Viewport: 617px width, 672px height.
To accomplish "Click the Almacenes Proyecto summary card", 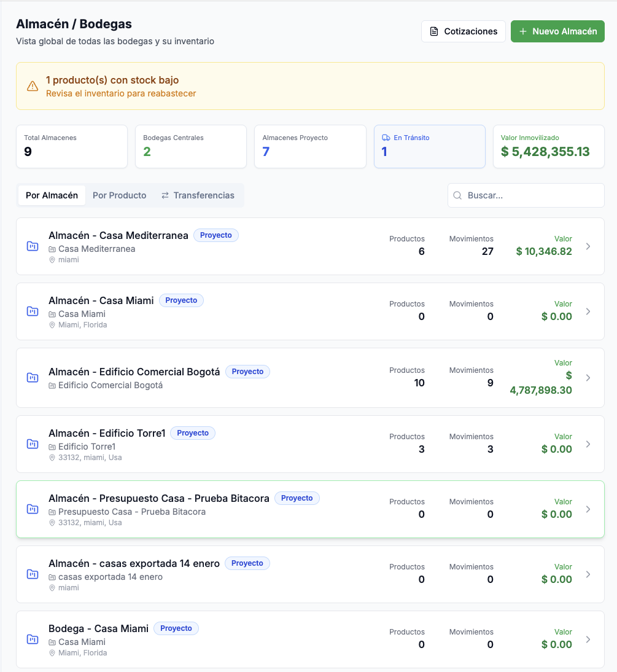I will tap(310, 147).
